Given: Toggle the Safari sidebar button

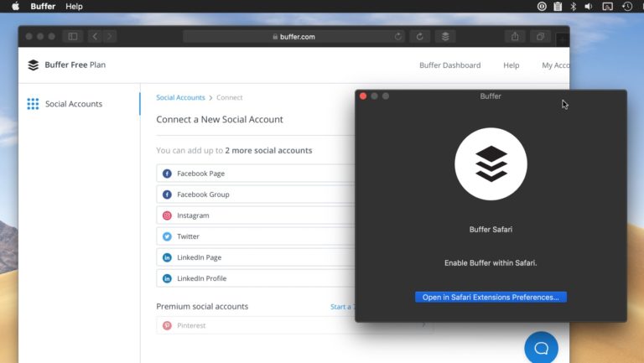Looking at the screenshot, I should click(x=73, y=36).
